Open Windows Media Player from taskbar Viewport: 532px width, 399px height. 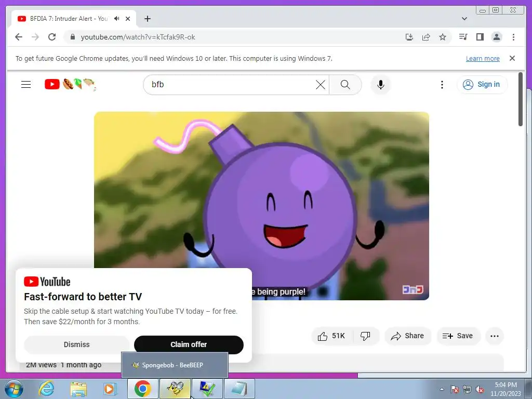tap(110, 389)
